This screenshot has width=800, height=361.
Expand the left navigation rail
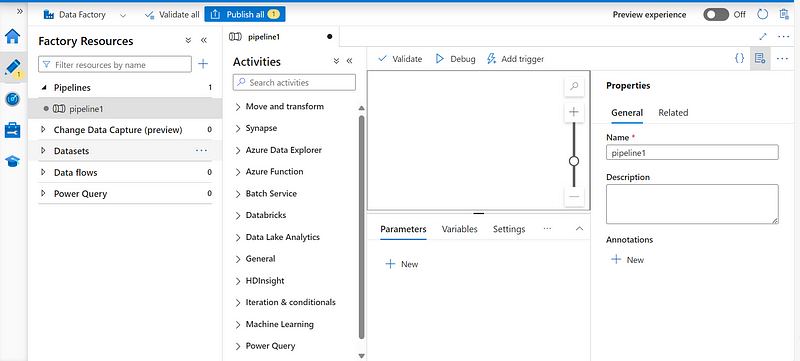19,11
